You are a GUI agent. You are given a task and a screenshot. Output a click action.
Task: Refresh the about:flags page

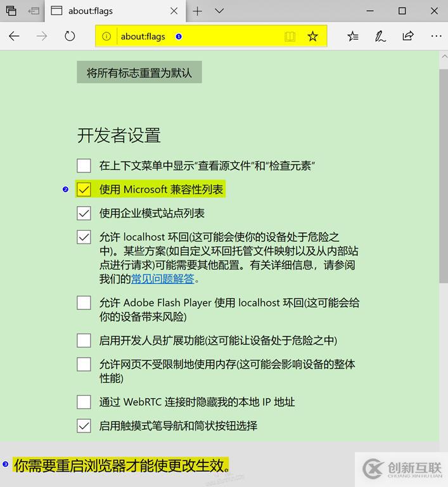click(x=70, y=36)
